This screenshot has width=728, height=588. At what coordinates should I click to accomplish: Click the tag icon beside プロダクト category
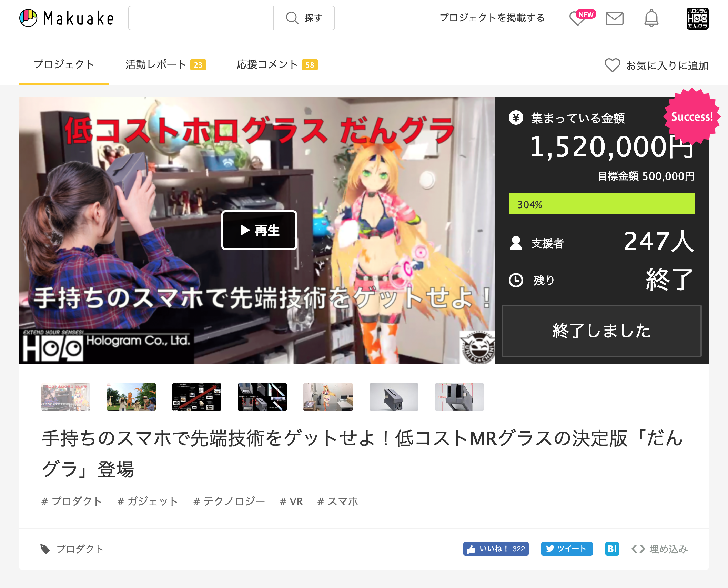click(45, 549)
